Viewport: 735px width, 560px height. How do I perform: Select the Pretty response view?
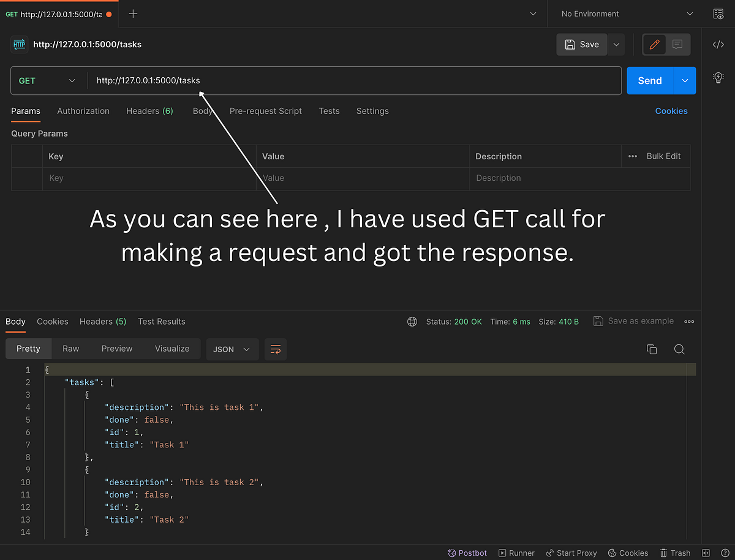pos(28,349)
